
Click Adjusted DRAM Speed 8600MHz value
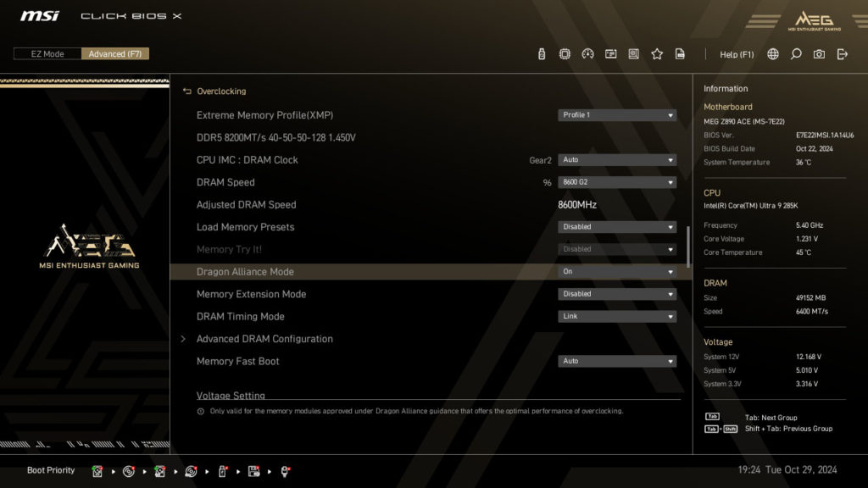576,205
